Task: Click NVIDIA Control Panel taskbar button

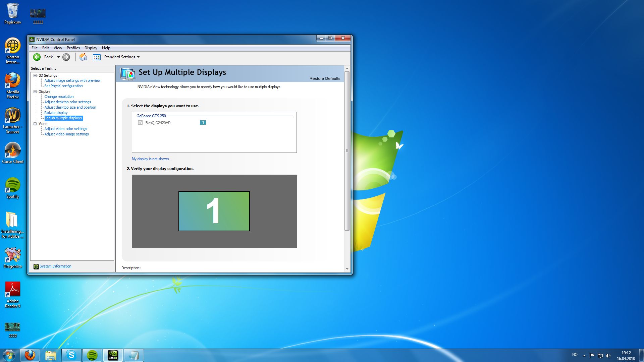Action: (113, 355)
